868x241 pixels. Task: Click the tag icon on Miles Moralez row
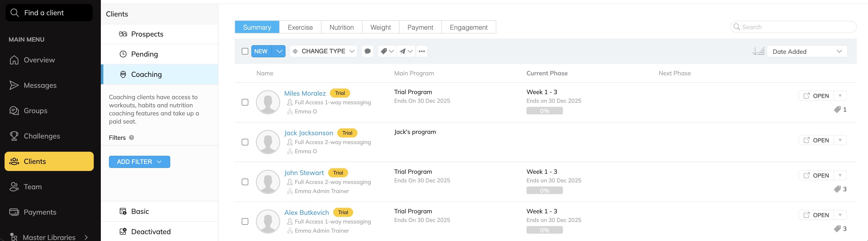tap(837, 110)
